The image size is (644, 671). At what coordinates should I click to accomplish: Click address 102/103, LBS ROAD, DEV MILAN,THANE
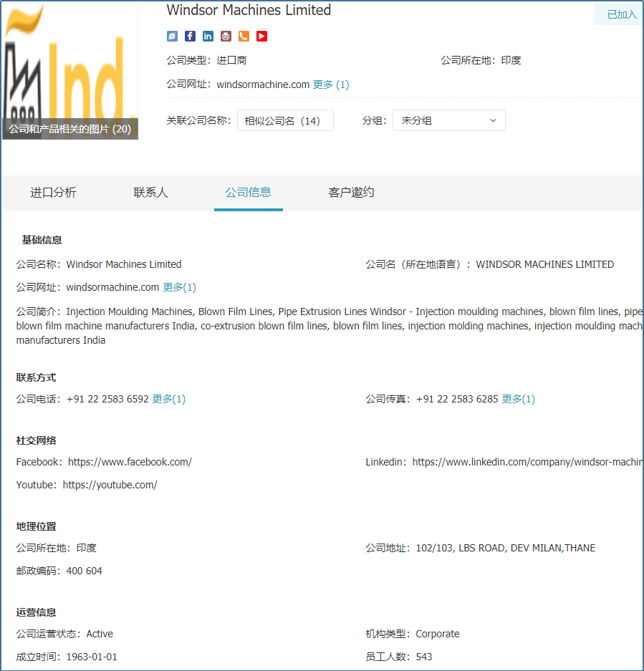[505, 548]
